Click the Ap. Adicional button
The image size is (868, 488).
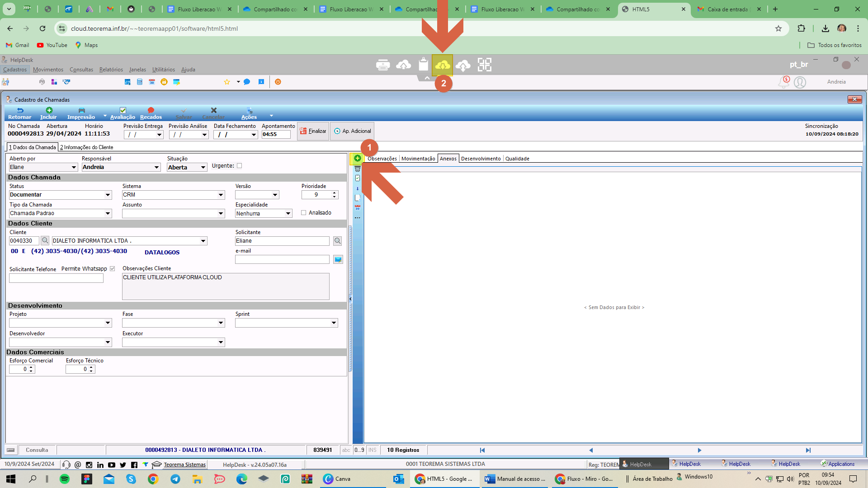(x=352, y=131)
